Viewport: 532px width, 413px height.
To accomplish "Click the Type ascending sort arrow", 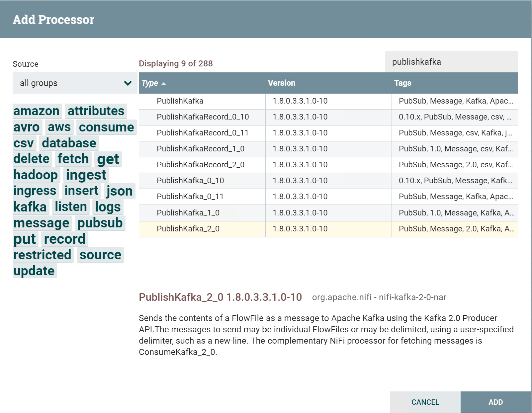I will 163,84.
